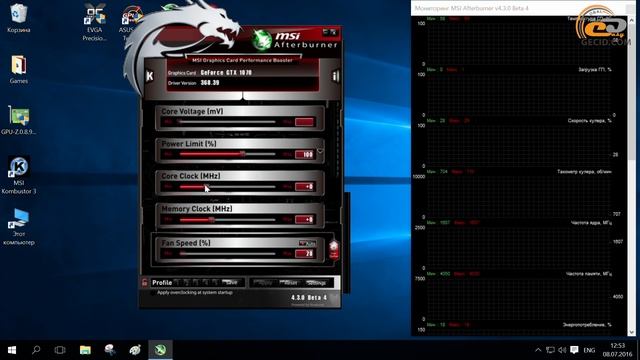Screen dimensions: 640x360
Task: Click the GeForce GTX 1070 graphics card text
Action: [x=226, y=73]
